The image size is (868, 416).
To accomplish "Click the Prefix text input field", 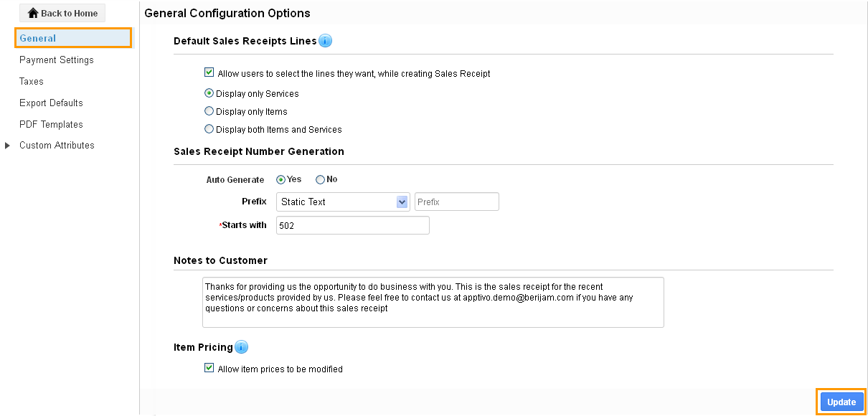I will 457,202.
